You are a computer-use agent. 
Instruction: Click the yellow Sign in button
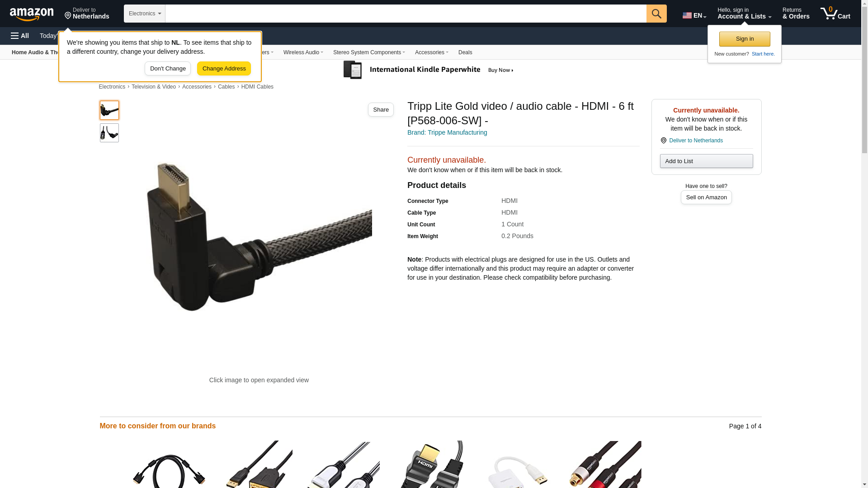point(745,39)
